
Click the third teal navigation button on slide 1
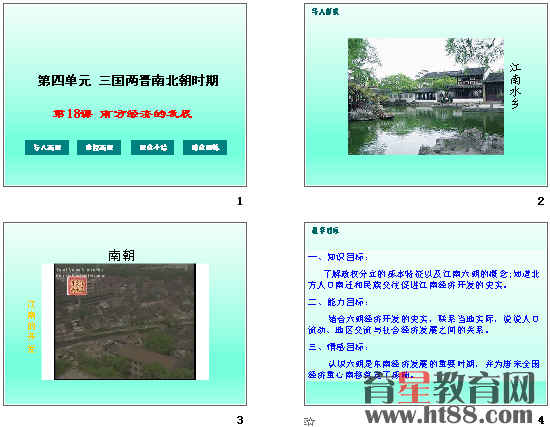[153, 147]
